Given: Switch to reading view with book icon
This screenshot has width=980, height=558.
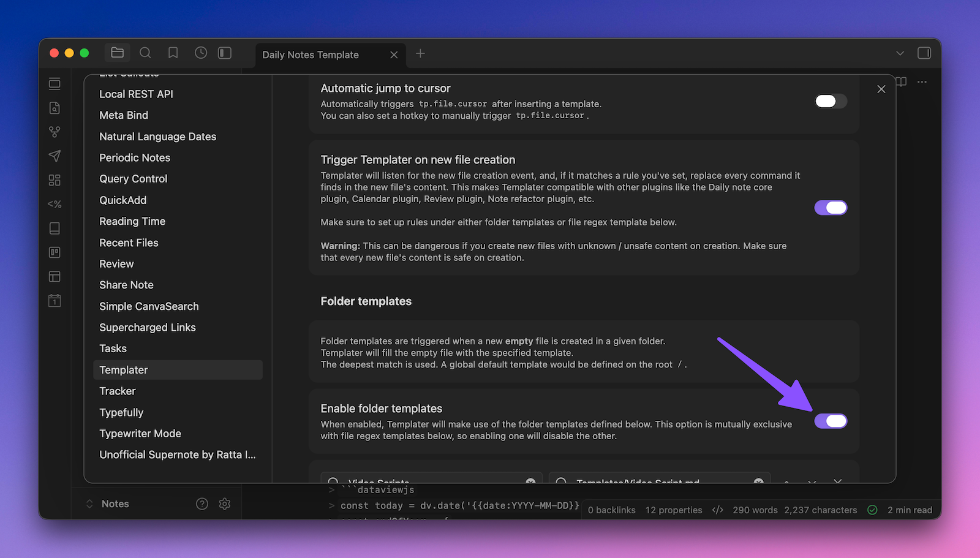Looking at the screenshot, I should click(x=901, y=81).
